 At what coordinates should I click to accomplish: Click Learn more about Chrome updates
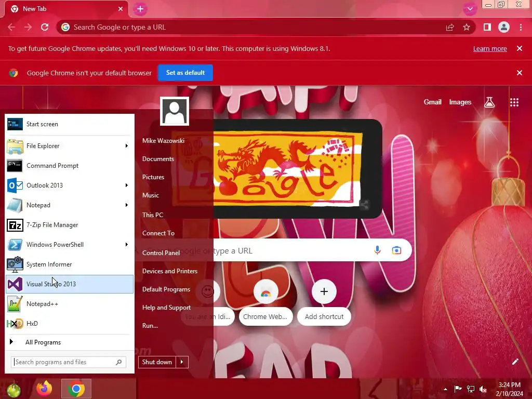pyautogui.click(x=490, y=48)
